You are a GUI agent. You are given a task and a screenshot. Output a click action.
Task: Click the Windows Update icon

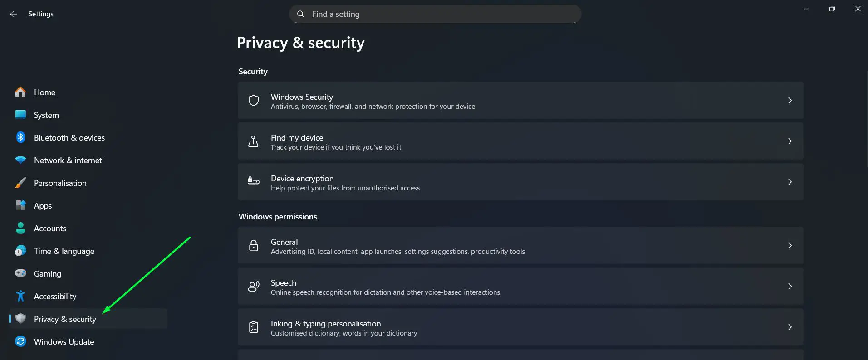tap(20, 341)
